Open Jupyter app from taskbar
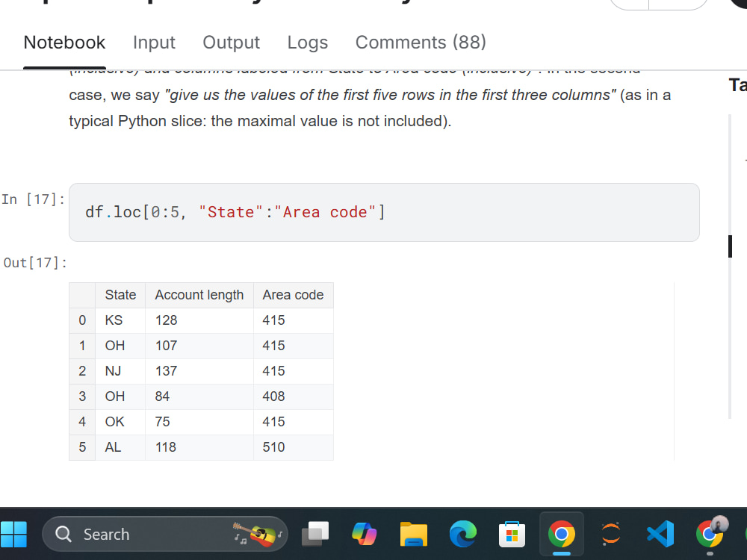This screenshot has width=747, height=560. 611,535
